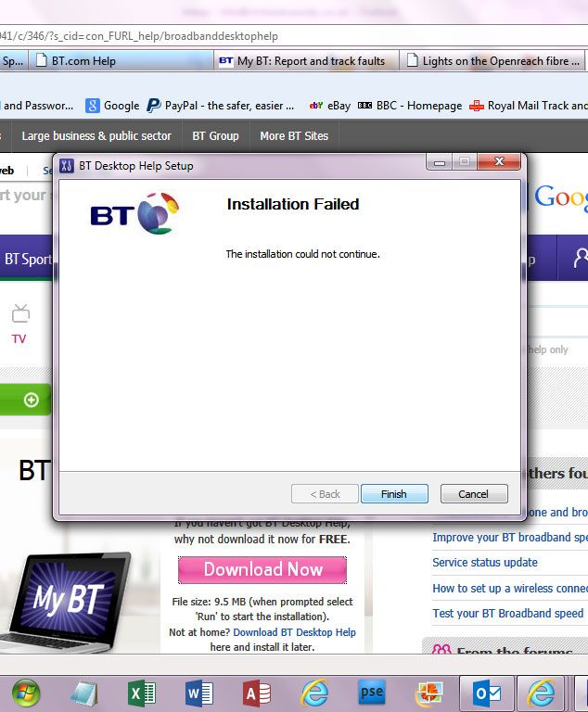This screenshot has height=712, width=588.
Task: Click the user profile icon in purple bar
Action: click(581, 258)
